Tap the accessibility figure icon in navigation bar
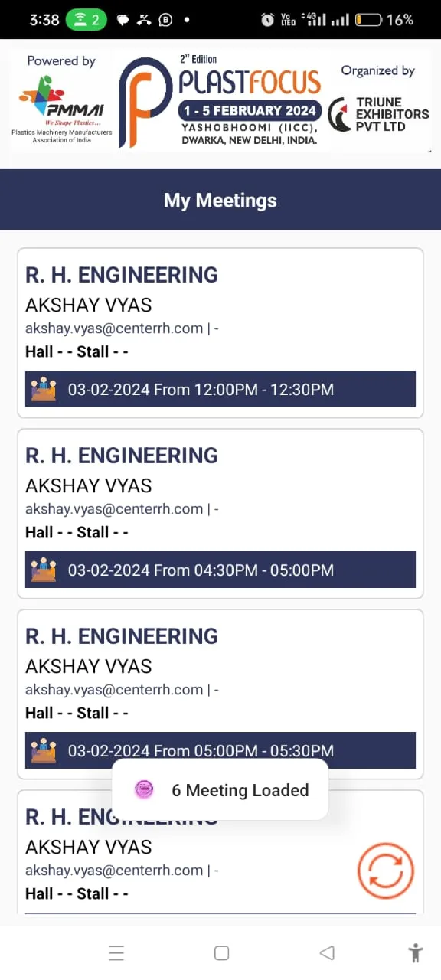The width and height of the screenshot is (441, 980). pyautogui.click(x=415, y=952)
